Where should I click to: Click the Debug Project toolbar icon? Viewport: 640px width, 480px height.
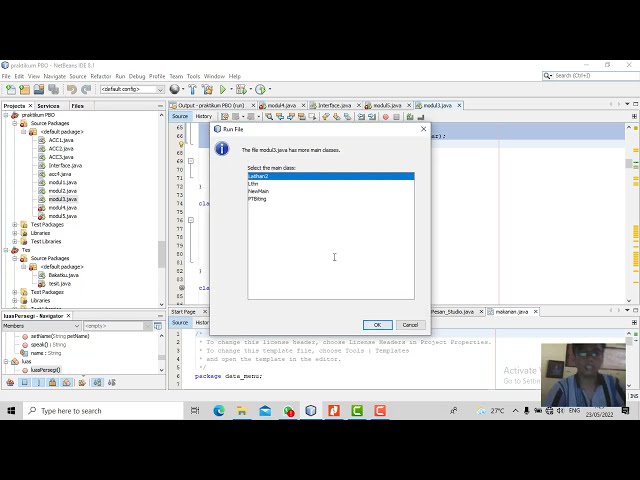(241, 89)
